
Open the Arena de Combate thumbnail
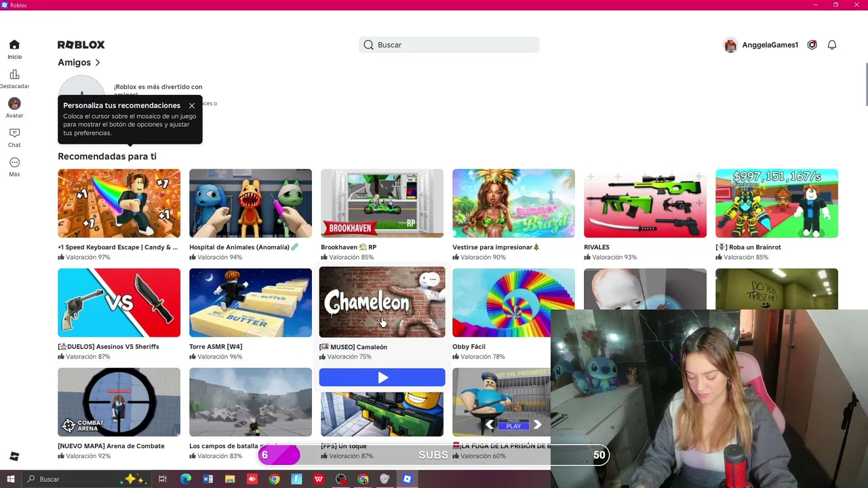(119, 403)
